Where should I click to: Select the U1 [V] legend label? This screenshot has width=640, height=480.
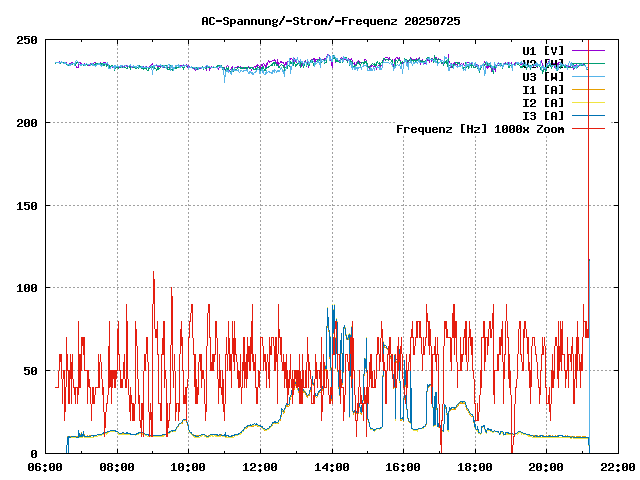pyautogui.click(x=543, y=50)
